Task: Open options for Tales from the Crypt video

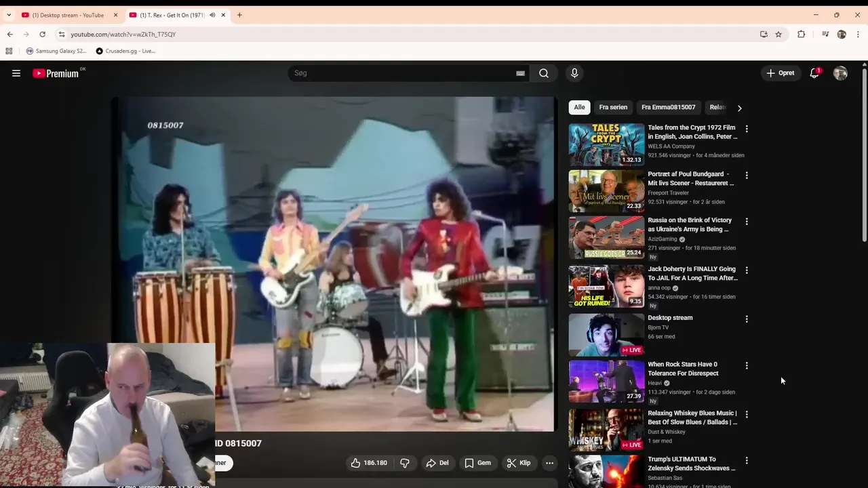Action: point(747,129)
